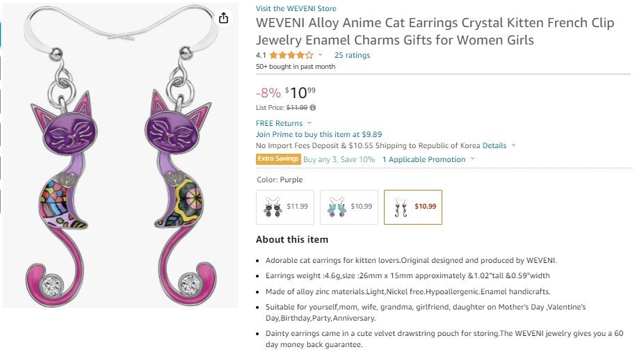
Task: Open the 25 ratings link
Action: [x=352, y=55]
